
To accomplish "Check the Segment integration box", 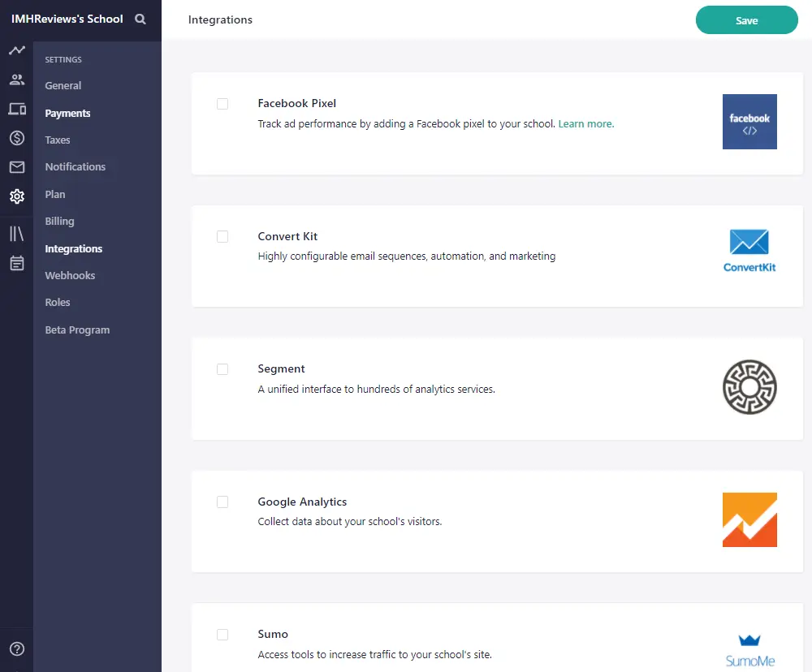I will [222, 369].
